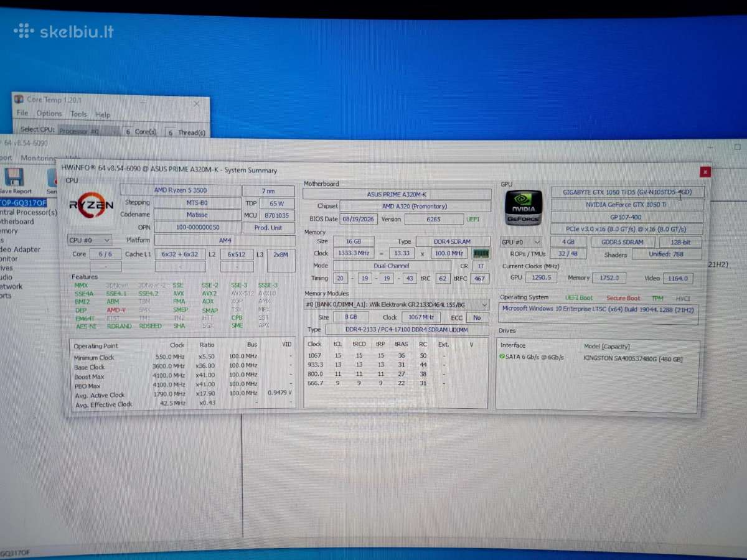Click the AMD A320 (Promontory) chipset field
Viewport: 747px width, 560px height.
pos(415,206)
